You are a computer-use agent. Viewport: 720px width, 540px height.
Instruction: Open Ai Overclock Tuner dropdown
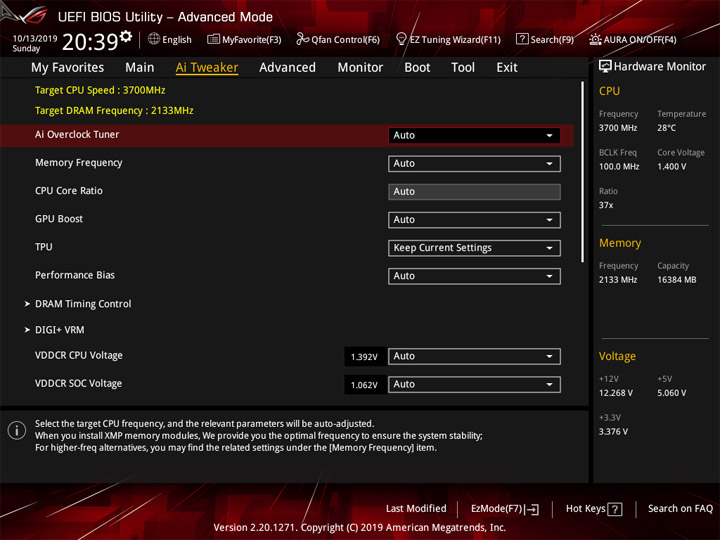tap(474, 135)
